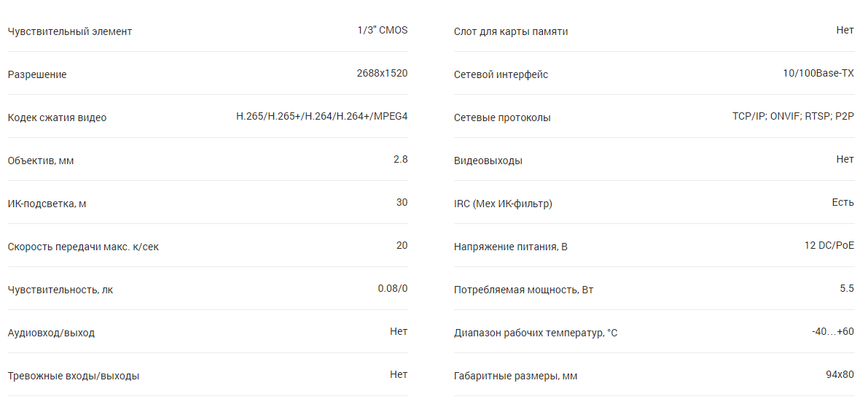The height and width of the screenshot is (402, 868).
Task: Select the 12 DC/PoE voltage value
Action: pos(829,246)
